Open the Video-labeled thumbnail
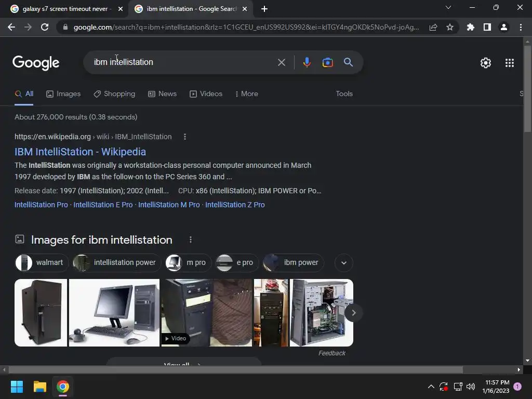This screenshot has height=399, width=532. [207, 313]
